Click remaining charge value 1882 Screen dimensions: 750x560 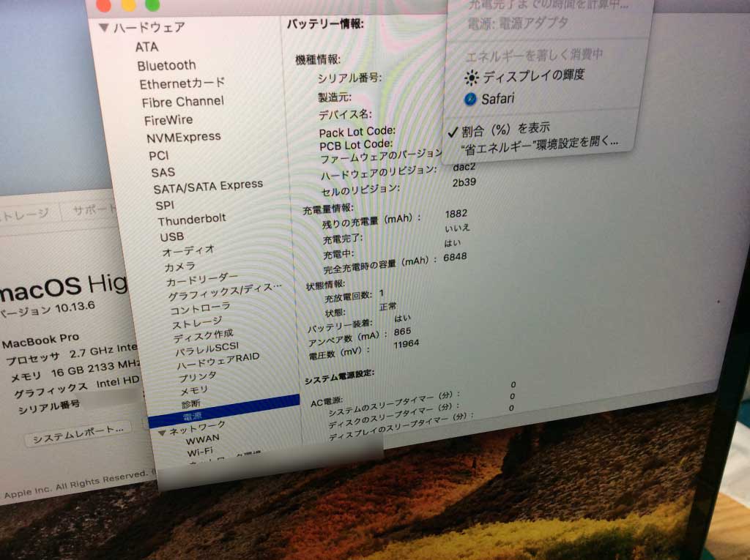456,214
